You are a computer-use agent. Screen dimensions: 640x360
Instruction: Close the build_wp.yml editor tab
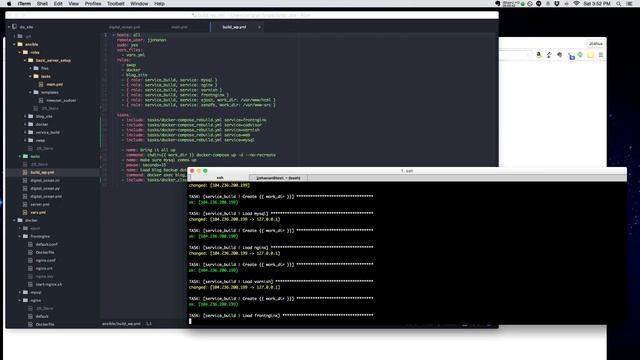[x=259, y=27]
